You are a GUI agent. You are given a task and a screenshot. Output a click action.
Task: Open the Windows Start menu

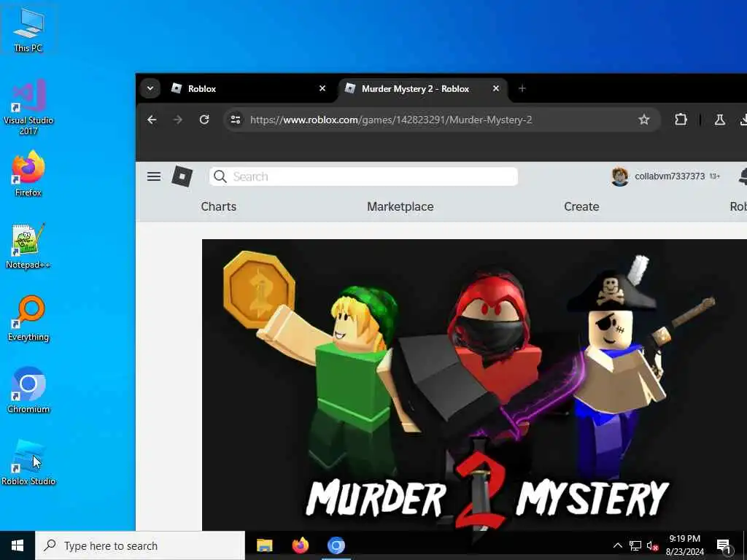18,545
